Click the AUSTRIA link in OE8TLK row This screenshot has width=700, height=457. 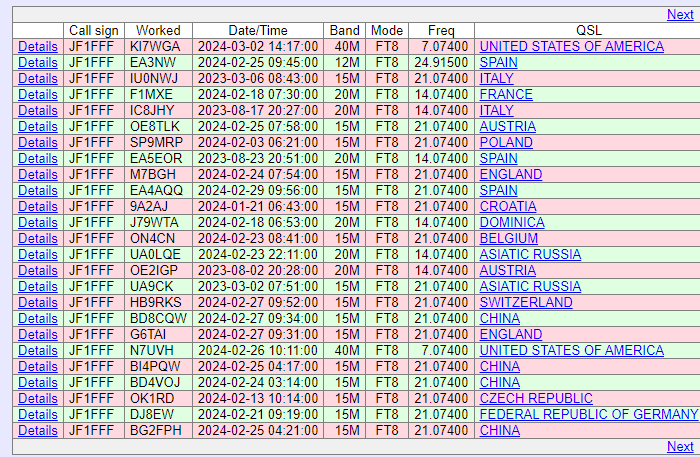point(507,127)
